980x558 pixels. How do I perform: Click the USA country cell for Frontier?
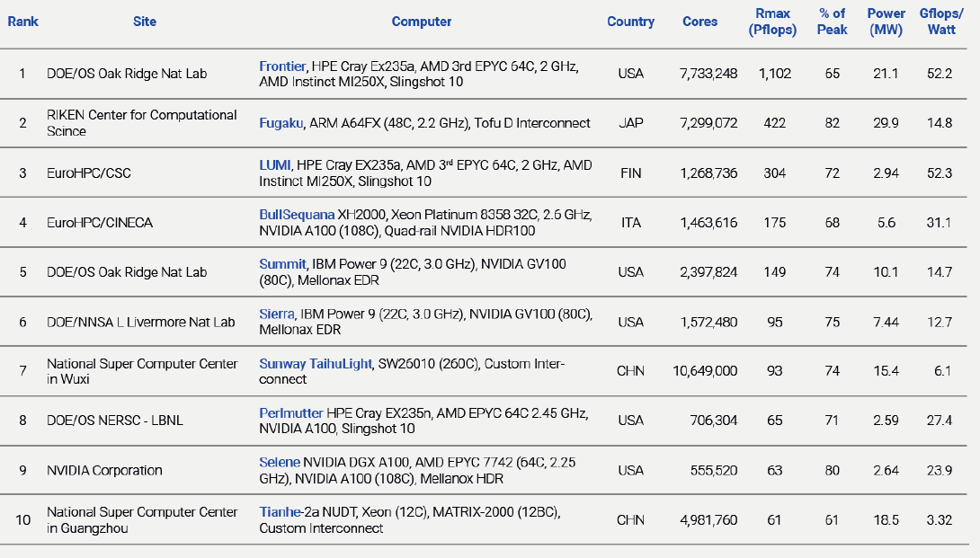[x=630, y=72]
